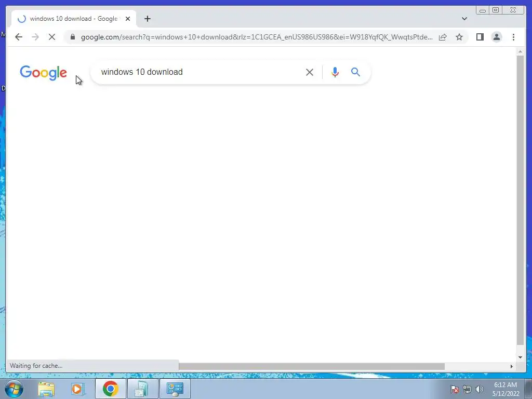Close the windows 10 download tab

click(128, 19)
